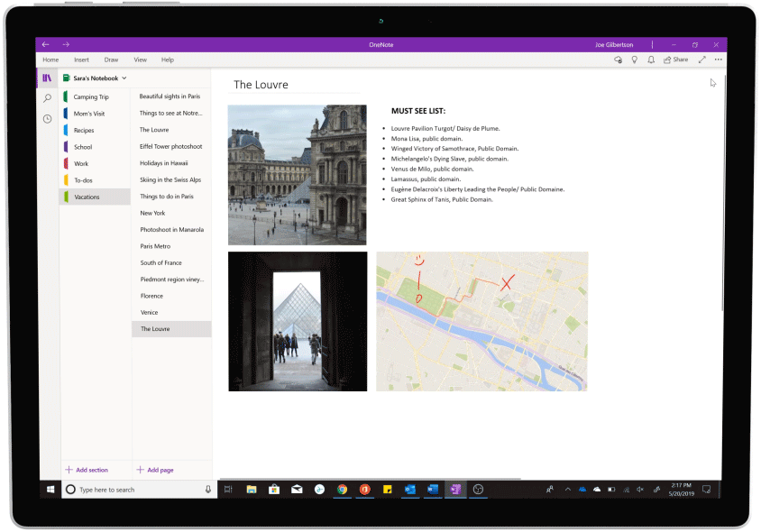This screenshot has height=532, width=761.
Task: Open Tell Me via the lightbulb icon
Action: 635,59
